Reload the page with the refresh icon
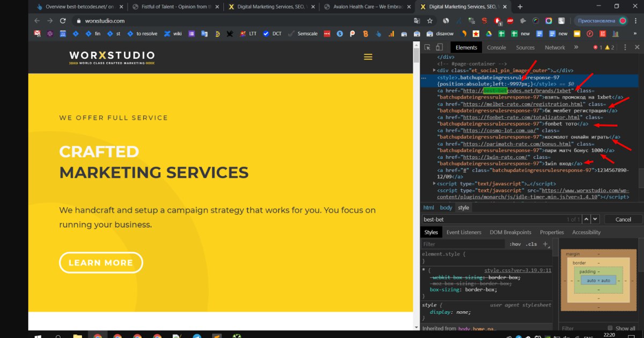644x338 pixels. click(x=63, y=21)
